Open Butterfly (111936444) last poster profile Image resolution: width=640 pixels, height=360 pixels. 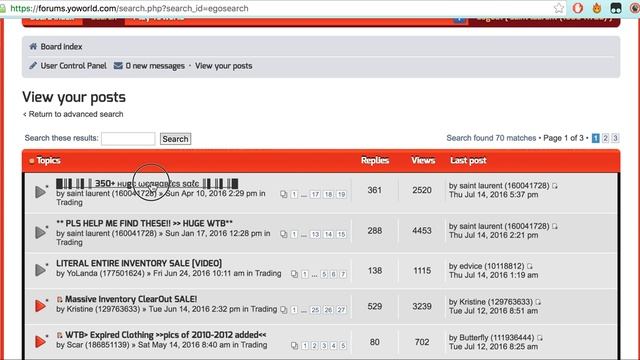coord(497,338)
